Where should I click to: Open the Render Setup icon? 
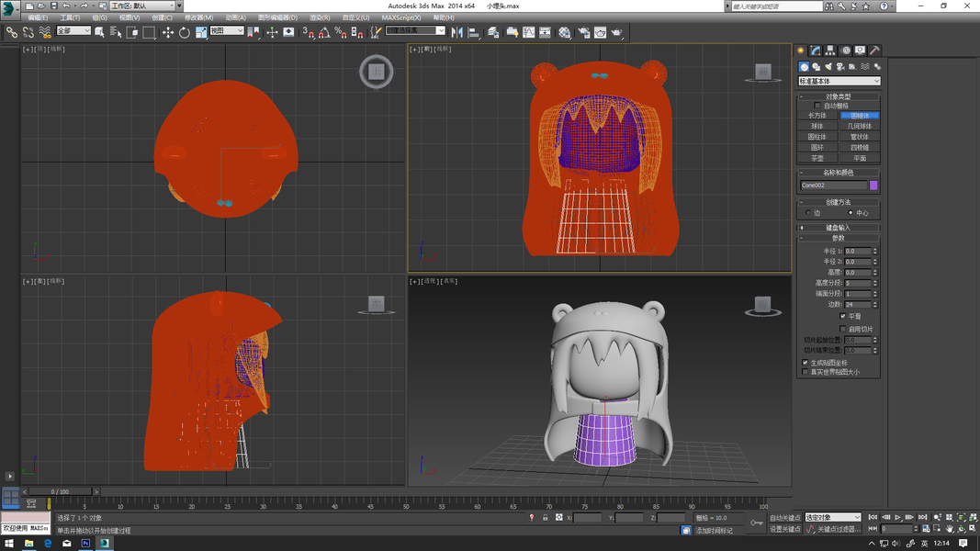pos(584,32)
